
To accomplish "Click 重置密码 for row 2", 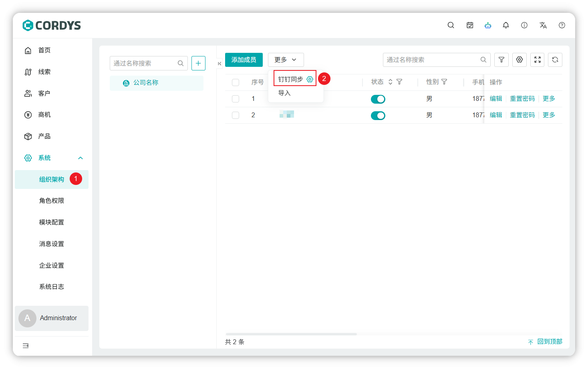I will [522, 115].
